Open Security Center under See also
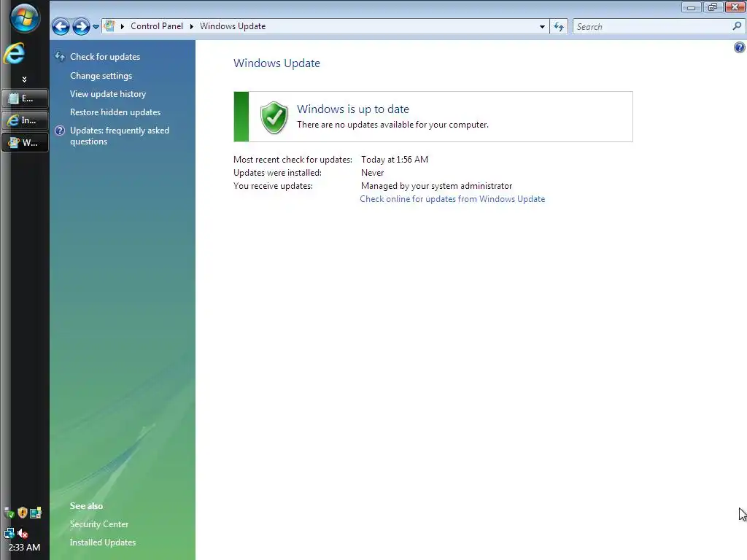Image resolution: width=747 pixels, height=560 pixels. click(99, 524)
